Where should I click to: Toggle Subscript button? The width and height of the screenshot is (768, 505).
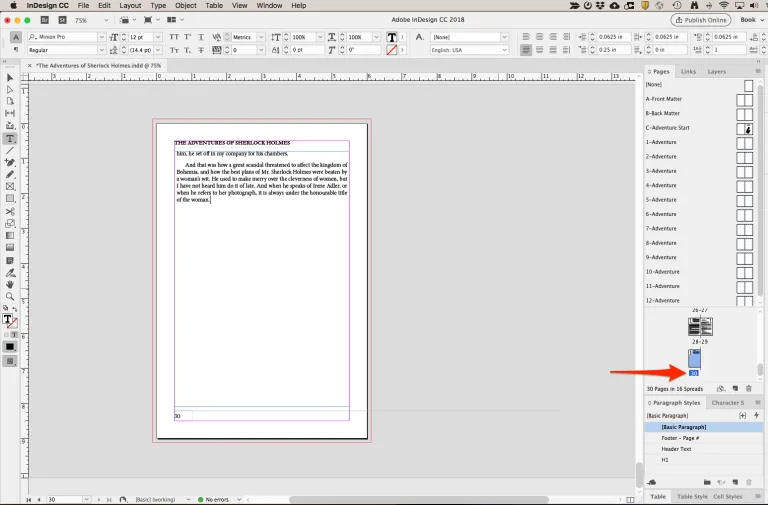click(187, 50)
